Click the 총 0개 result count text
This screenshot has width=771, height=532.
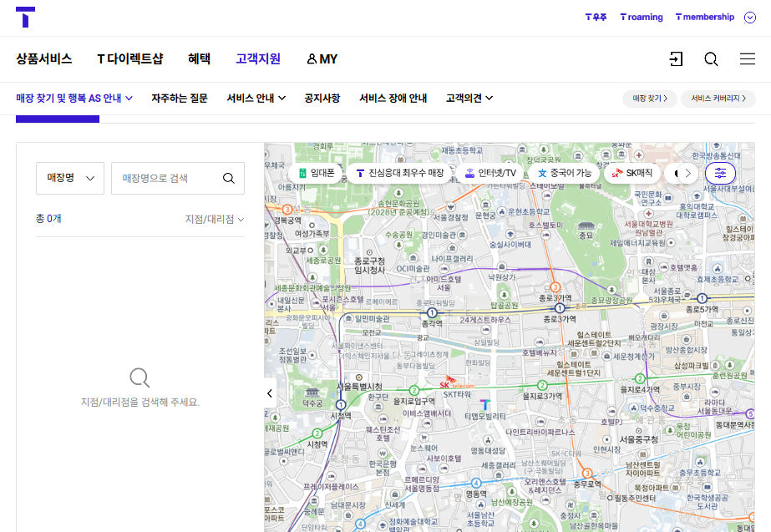tap(48, 218)
